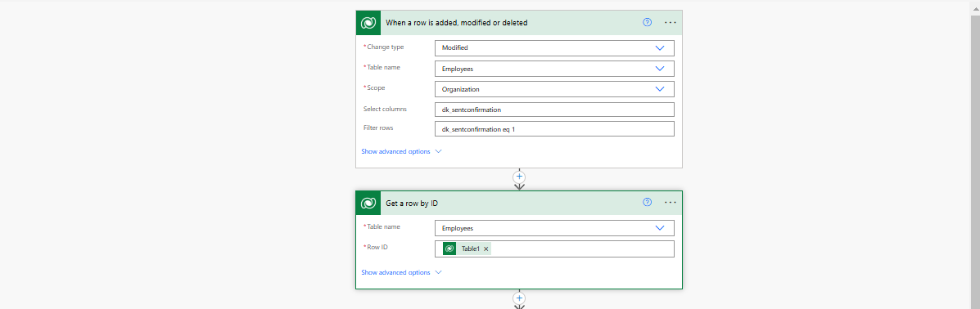Insert a new step below Get a row by ID
The image size is (980, 309).
coord(519,298)
